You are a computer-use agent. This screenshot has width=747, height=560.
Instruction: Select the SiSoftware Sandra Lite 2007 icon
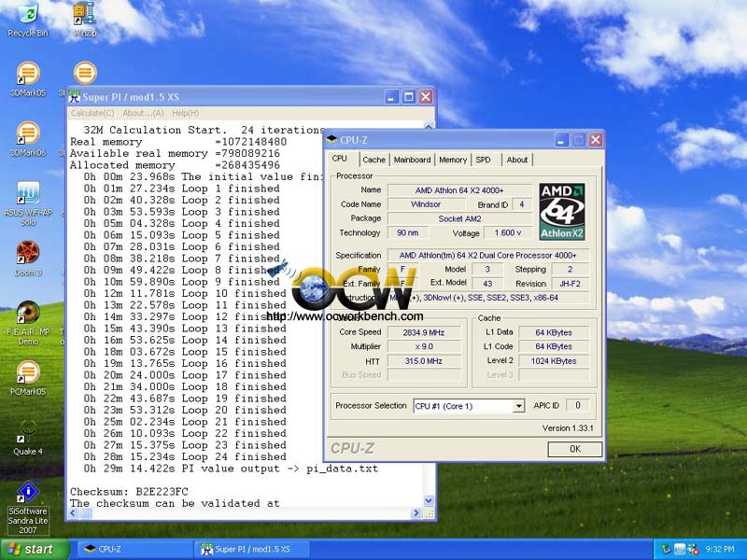(x=28, y=507)
